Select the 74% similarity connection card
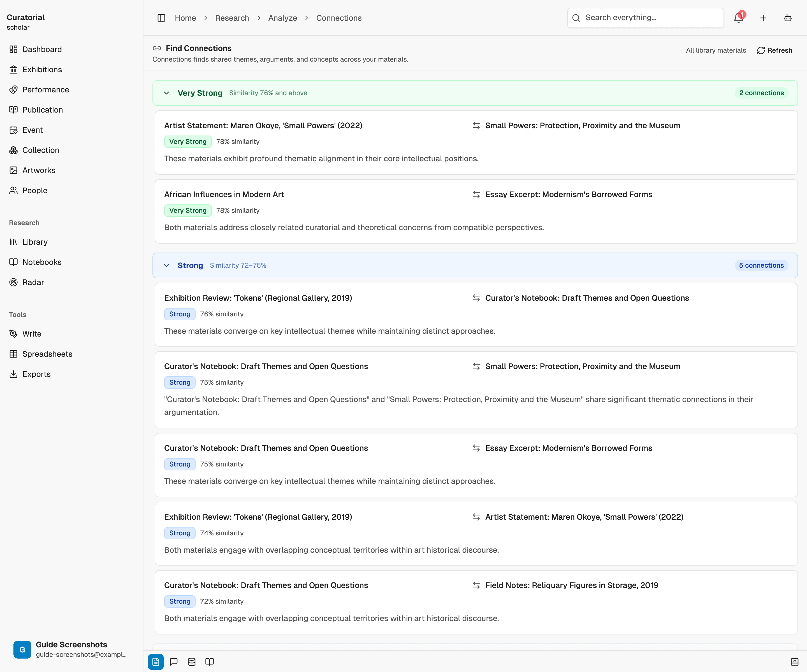 [476, 533]
